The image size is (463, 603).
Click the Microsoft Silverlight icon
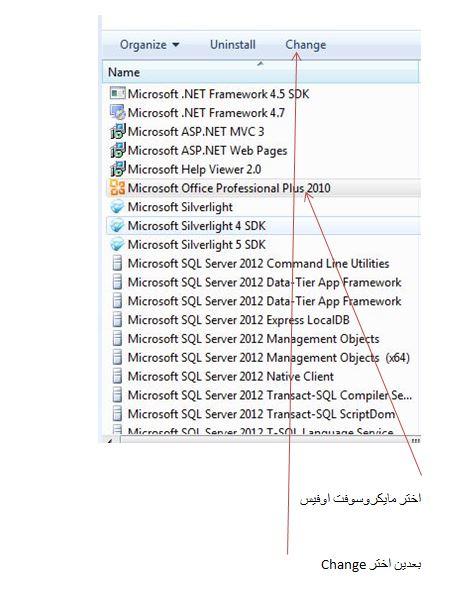pyautogui.click(x=117, y=207)
